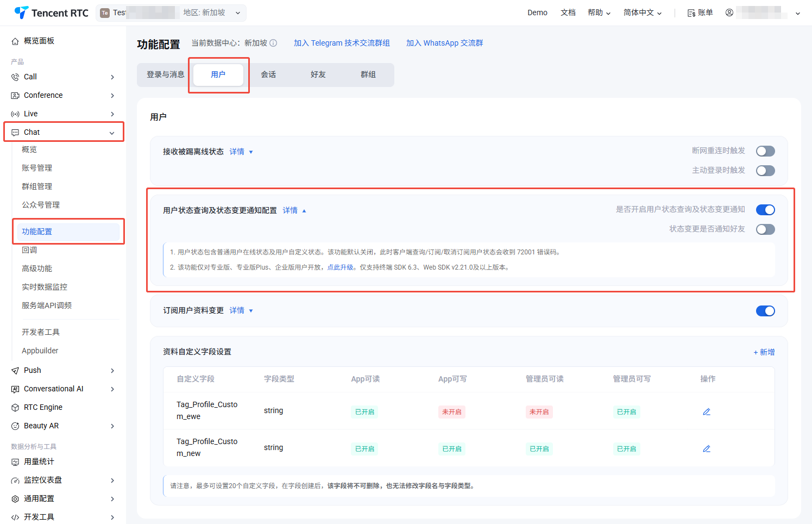The height and width of the screenshot is (524, 812).
Task: Select the 用户 tab
Action: pos(218,74)
